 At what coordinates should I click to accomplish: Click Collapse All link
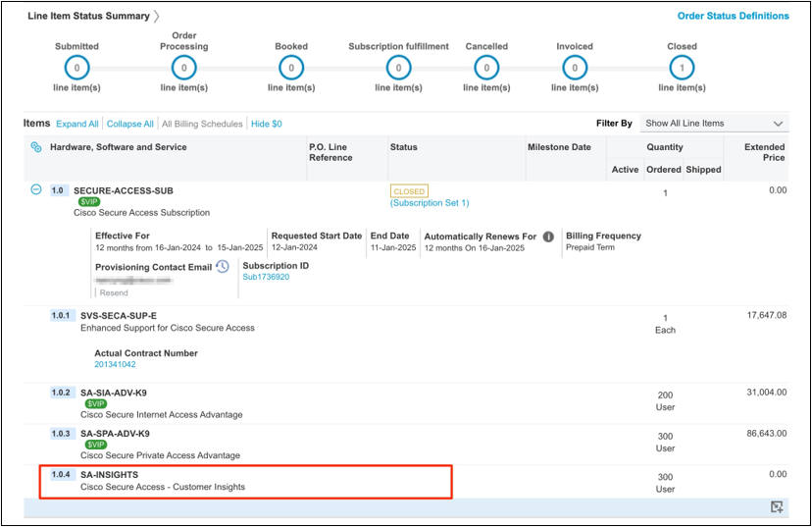point(130,124)
